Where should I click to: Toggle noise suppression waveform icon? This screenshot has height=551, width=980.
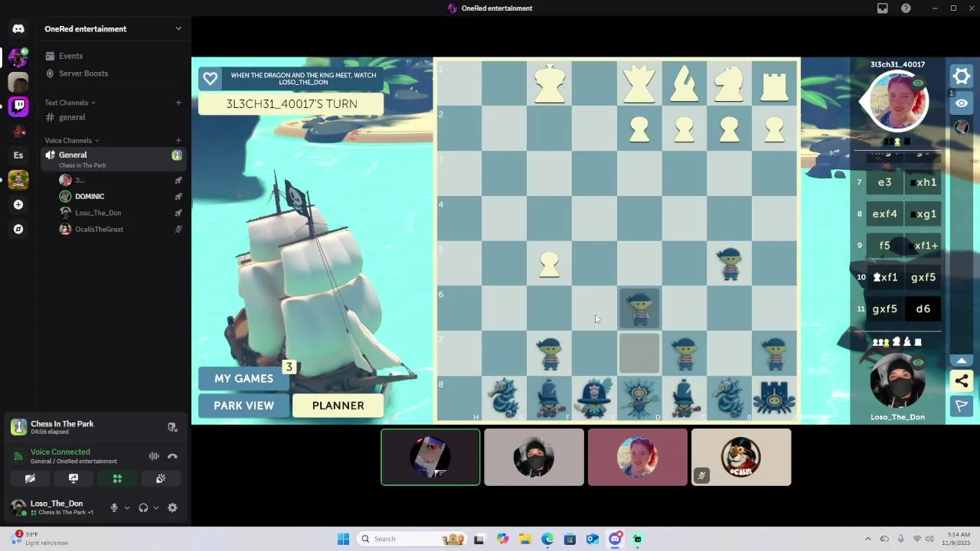click(154, 456)
